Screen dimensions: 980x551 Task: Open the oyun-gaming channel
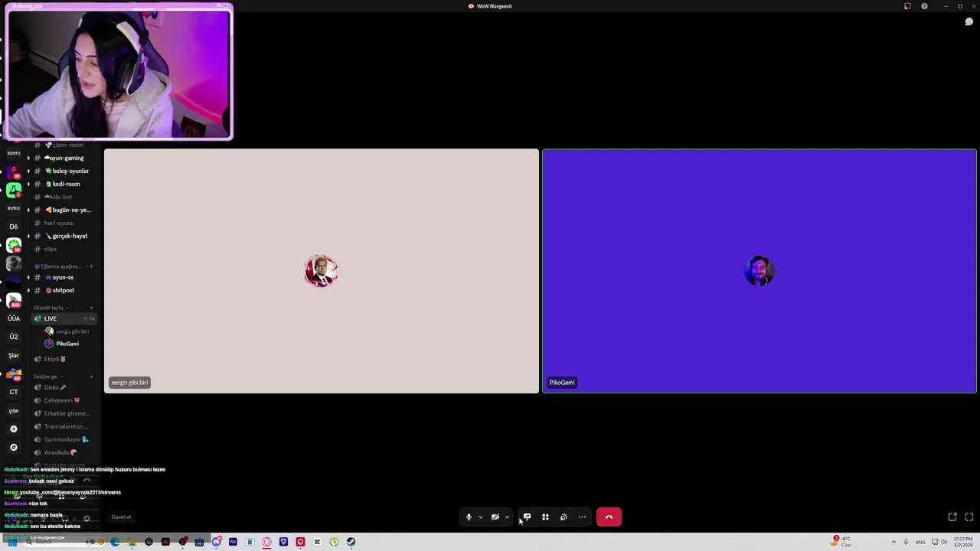(64, 158)
